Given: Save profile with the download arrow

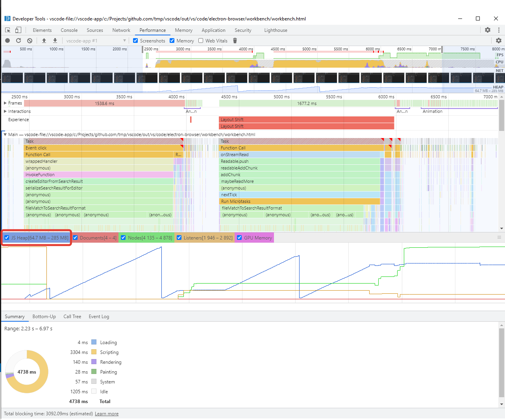Looking at the screenshot, I should pyautogui.click(x=55, y=41).
